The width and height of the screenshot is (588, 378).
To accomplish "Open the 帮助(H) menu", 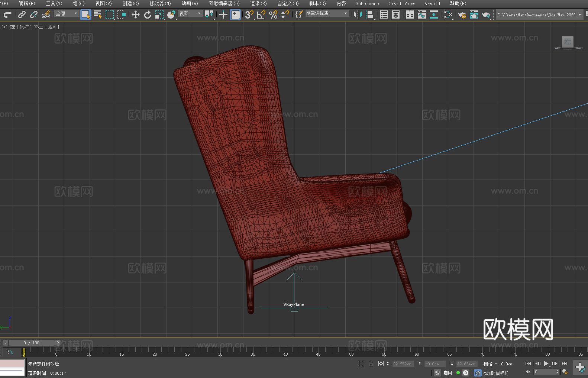I will (458, 3).
